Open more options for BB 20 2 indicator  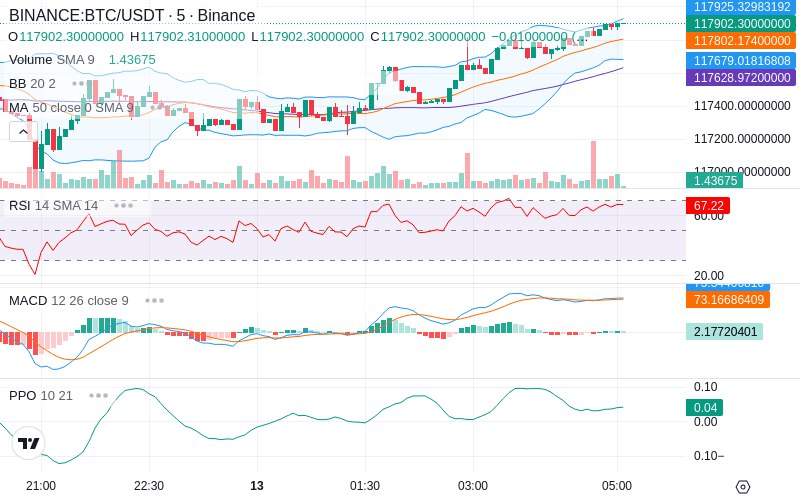[81, 83]
